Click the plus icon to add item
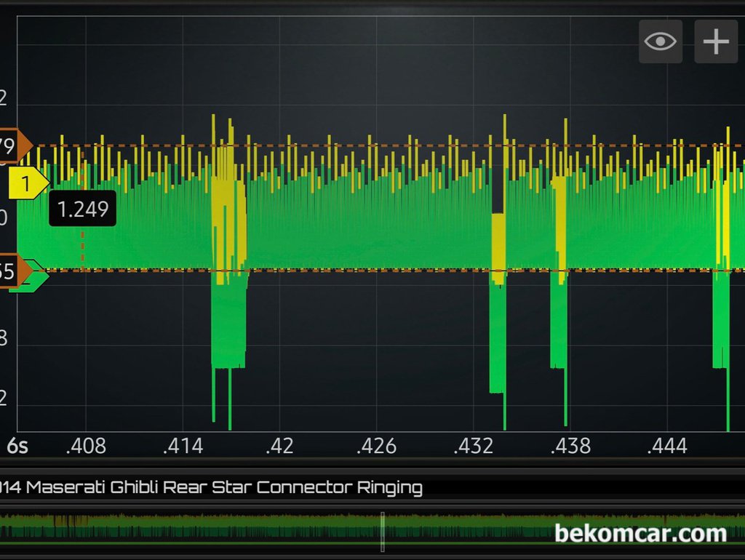This screenshot has height=560, width=745. click(x=716, y=41)
